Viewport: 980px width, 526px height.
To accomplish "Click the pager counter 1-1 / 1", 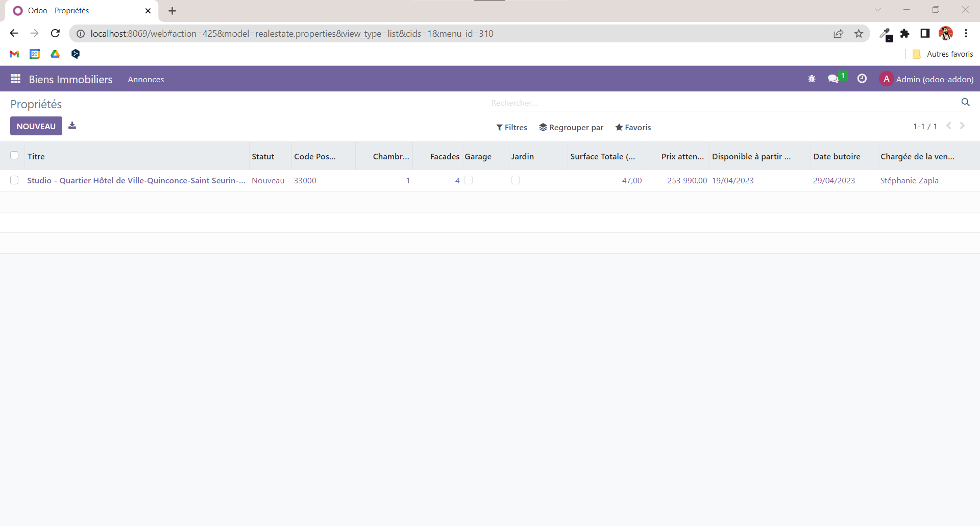I will coord(925,127).
